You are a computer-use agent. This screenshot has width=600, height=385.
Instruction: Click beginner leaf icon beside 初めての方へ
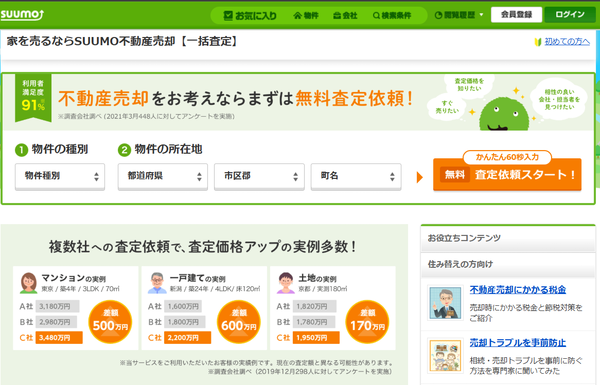538,42
